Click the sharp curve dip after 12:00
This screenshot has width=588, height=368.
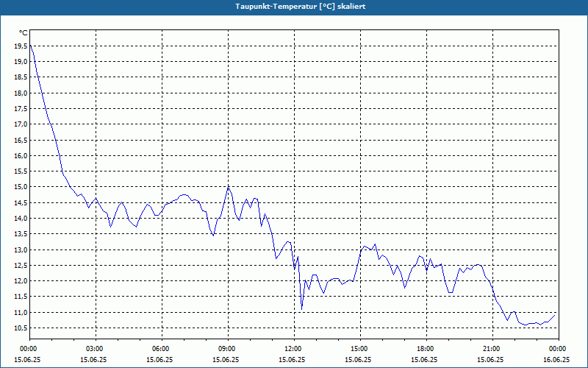point(302,308)
